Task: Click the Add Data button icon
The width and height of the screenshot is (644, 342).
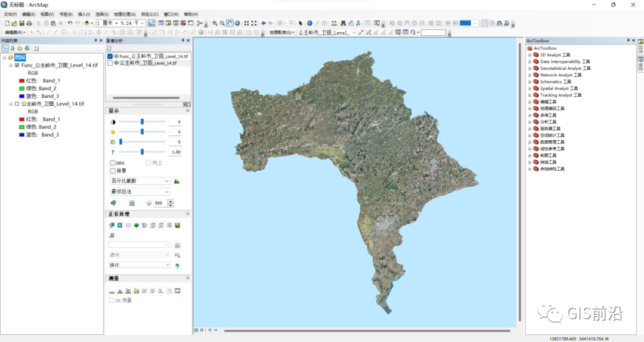Action: point(86,23)
